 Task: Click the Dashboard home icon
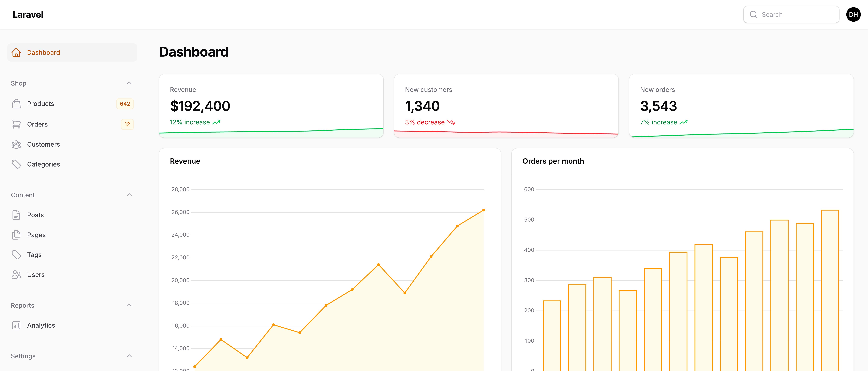(x=16, y=53)
